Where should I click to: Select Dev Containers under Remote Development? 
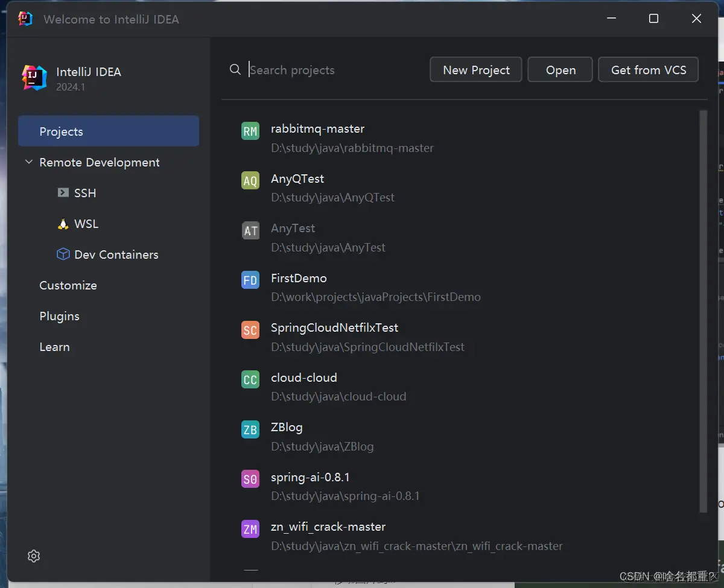[x=116, y=254]
